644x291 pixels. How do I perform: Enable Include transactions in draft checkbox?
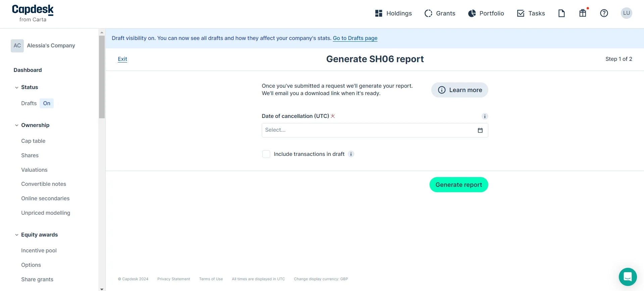pos(266,154)
